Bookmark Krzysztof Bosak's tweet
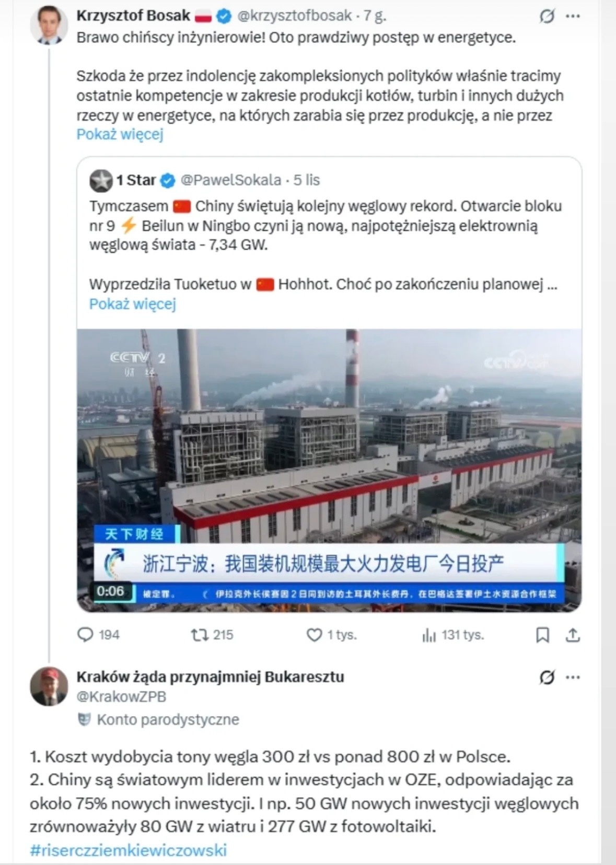Viewport: 616px width, 865px height. pyautogui.click(x=542, y=635)
